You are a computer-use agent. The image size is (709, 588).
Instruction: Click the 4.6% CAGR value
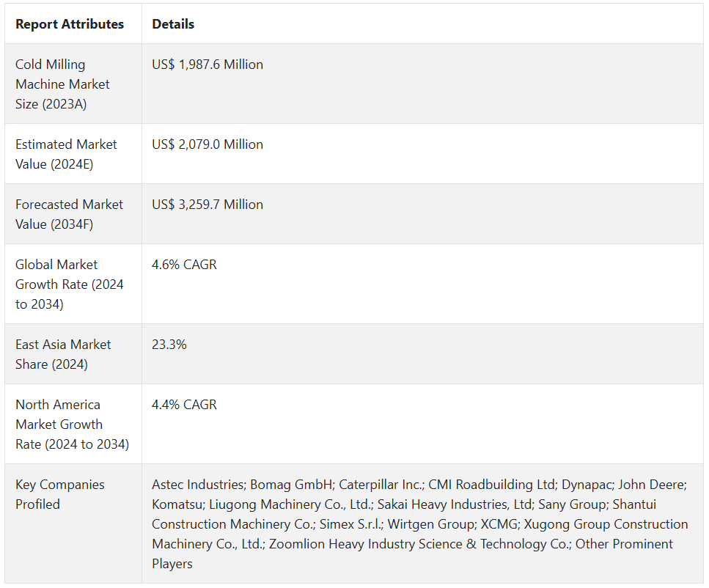click(x=184, y=265)
